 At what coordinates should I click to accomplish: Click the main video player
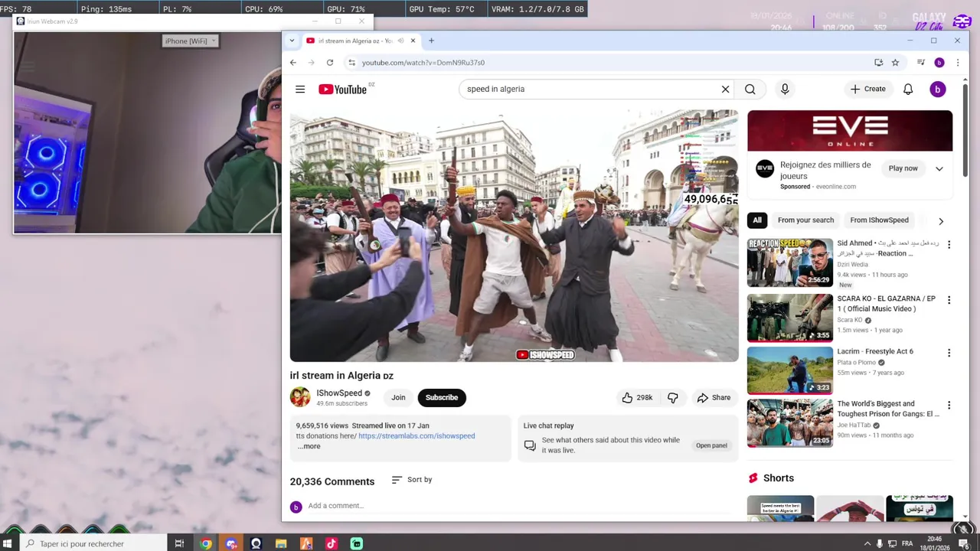pyautogui.click(x=514, y=236)
